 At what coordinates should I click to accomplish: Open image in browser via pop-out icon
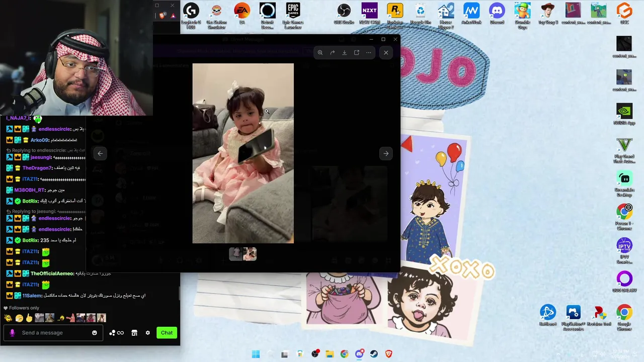tap(357, 52)
